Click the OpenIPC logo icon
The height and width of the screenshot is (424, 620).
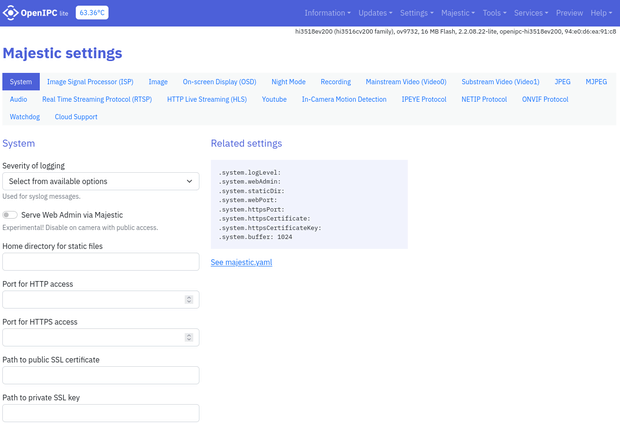click(x=10, y=13)
